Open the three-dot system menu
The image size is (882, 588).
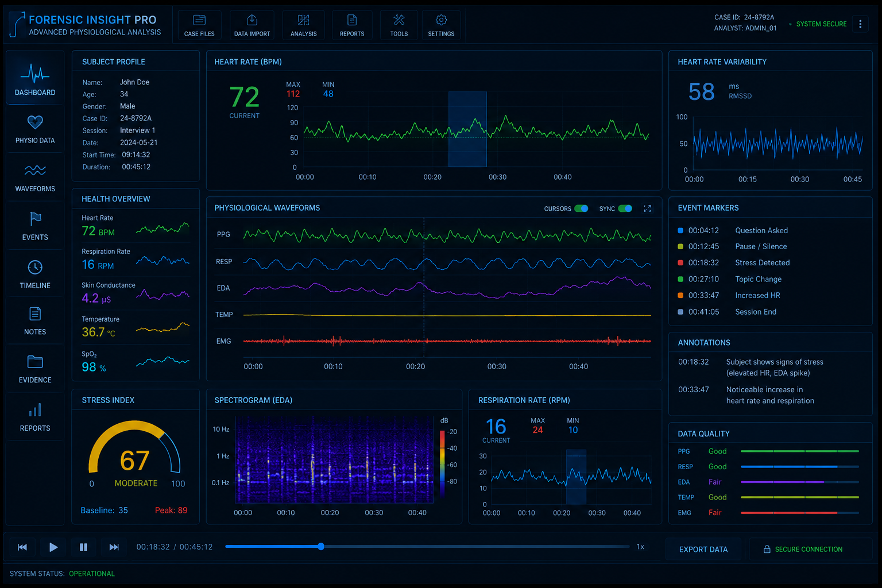tap(860, 24)
